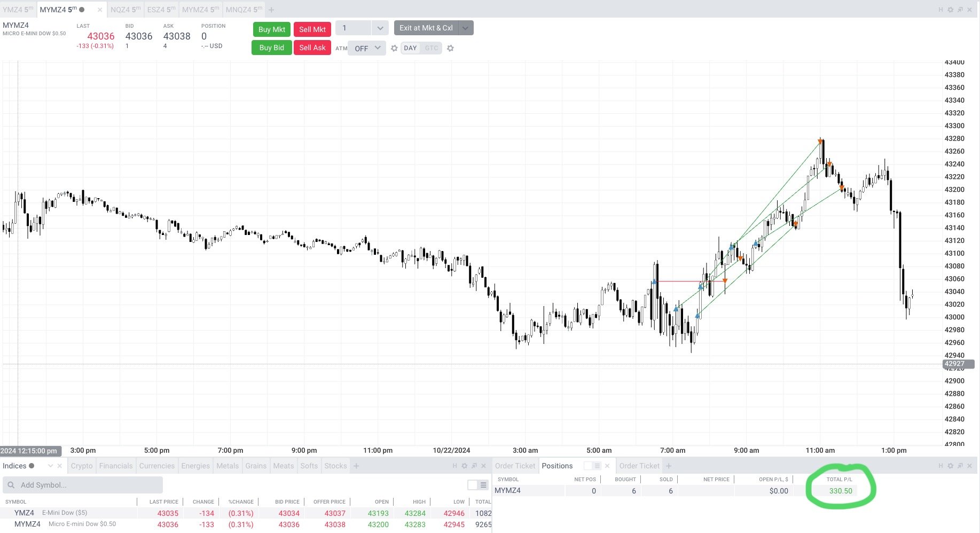Image resolution: width=980 pixels, height=533 pixels.
Task: Click Positions panel H link icon
Action: pyautogui.click(x=940, y=466)
